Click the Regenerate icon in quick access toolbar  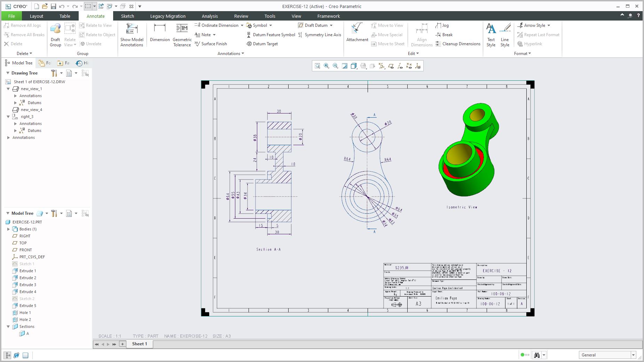point(101,6)
